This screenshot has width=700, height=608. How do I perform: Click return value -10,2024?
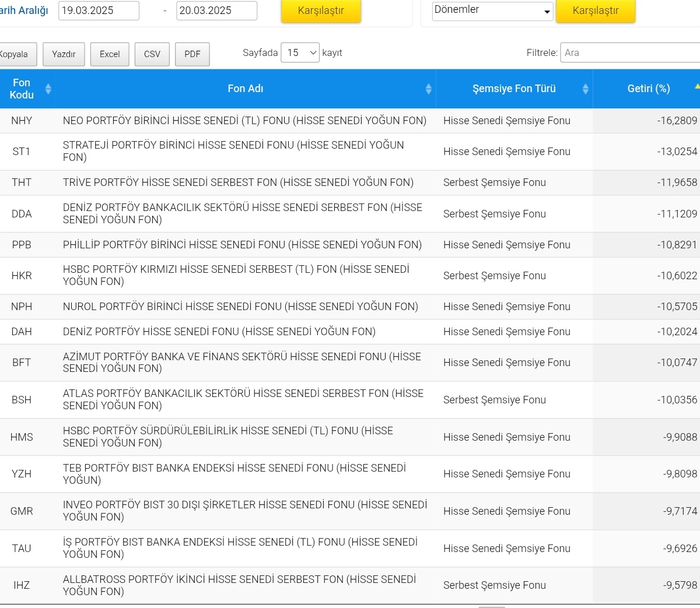[x=677, y=332]
